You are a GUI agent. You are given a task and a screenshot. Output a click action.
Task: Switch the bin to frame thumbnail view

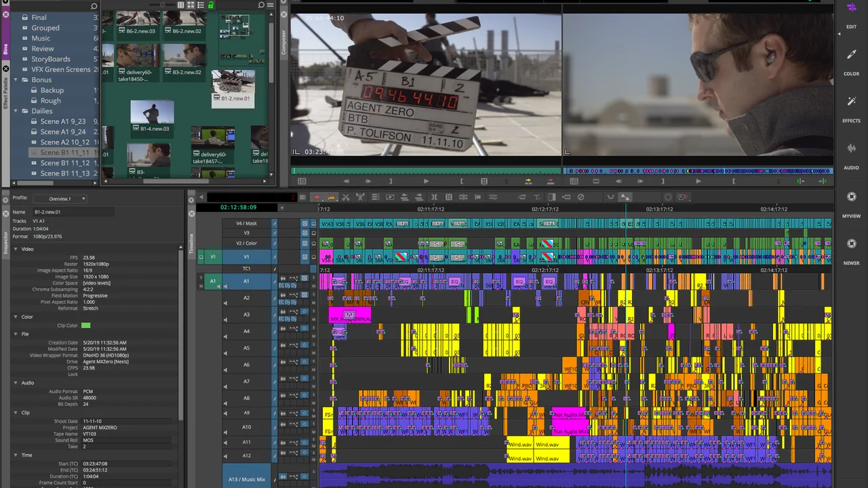[x=191, y=5]
